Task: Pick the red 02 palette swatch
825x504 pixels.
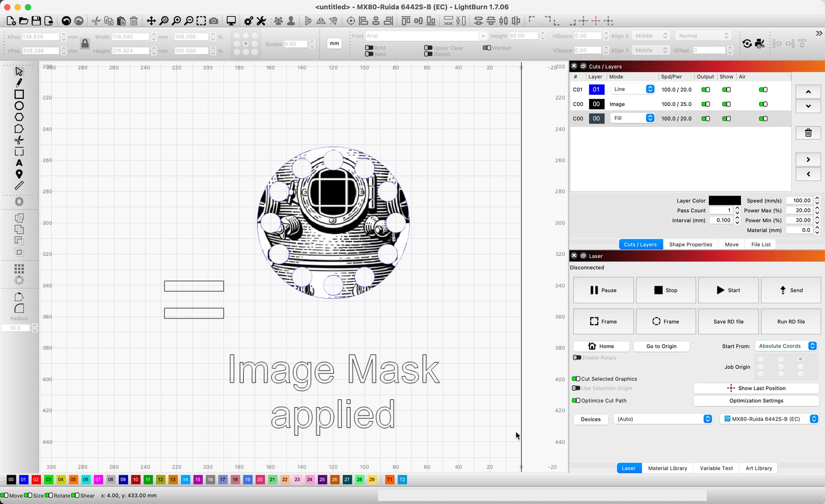Action: click(x=36, y=480)
